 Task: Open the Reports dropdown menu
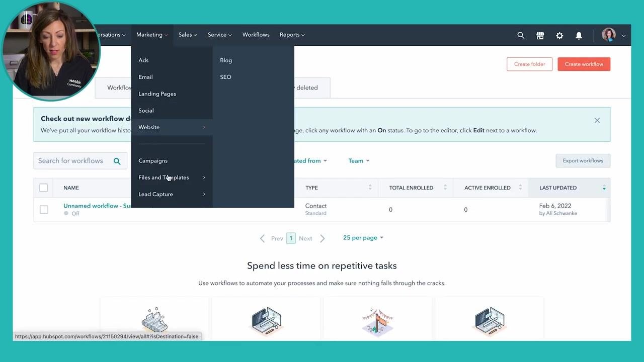tap(292, 35)
